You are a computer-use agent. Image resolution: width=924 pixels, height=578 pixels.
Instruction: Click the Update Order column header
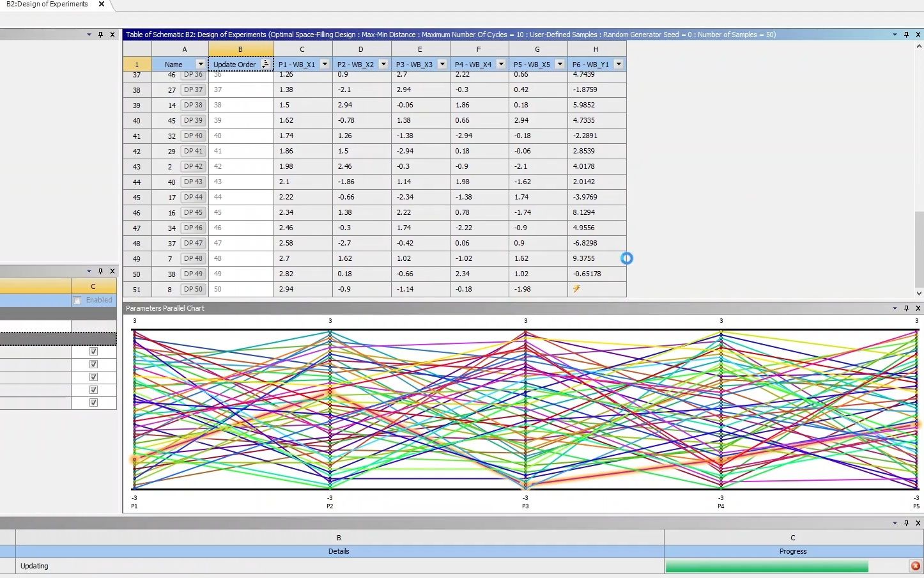pos(235,64)
